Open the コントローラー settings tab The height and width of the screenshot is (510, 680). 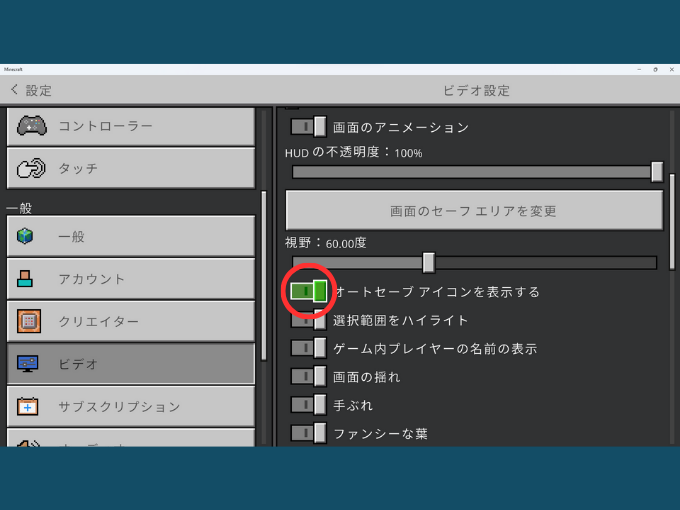131,126
